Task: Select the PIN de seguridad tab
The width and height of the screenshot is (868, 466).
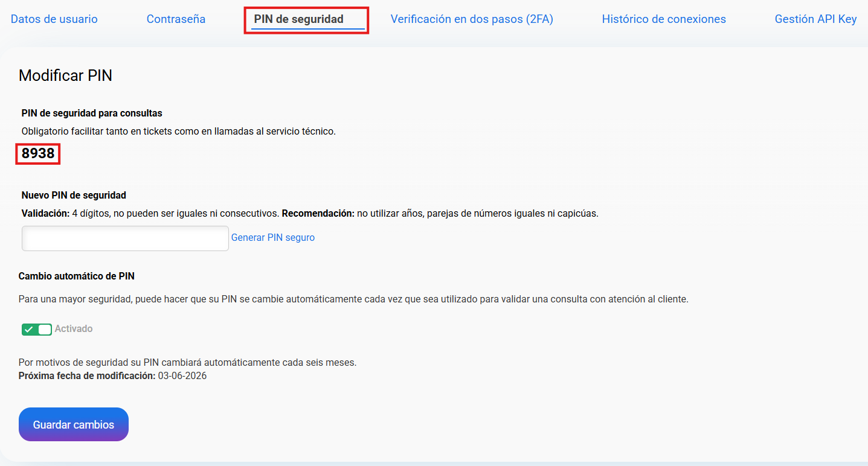Action: [x=298, y=19]
